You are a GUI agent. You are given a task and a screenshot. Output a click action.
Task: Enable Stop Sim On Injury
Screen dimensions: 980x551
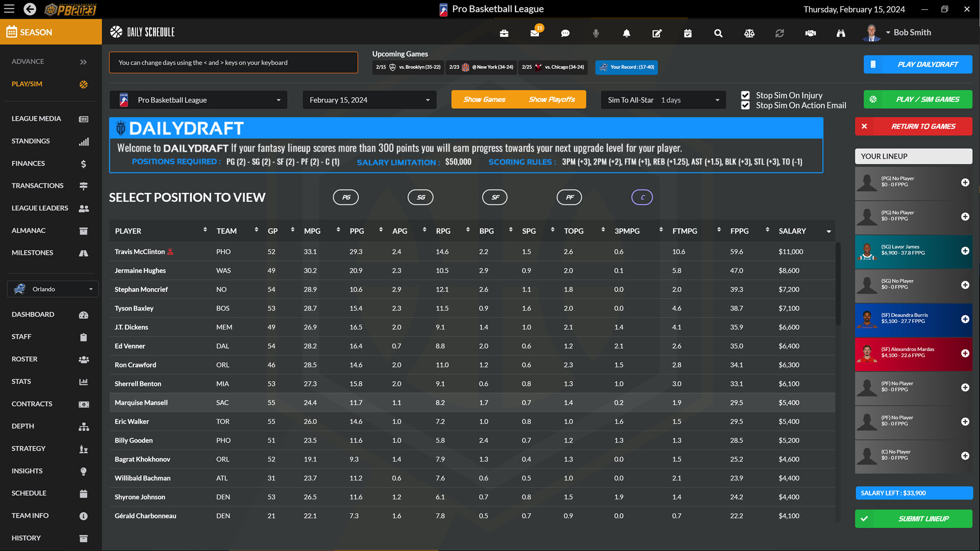click(x=745, y=95)
